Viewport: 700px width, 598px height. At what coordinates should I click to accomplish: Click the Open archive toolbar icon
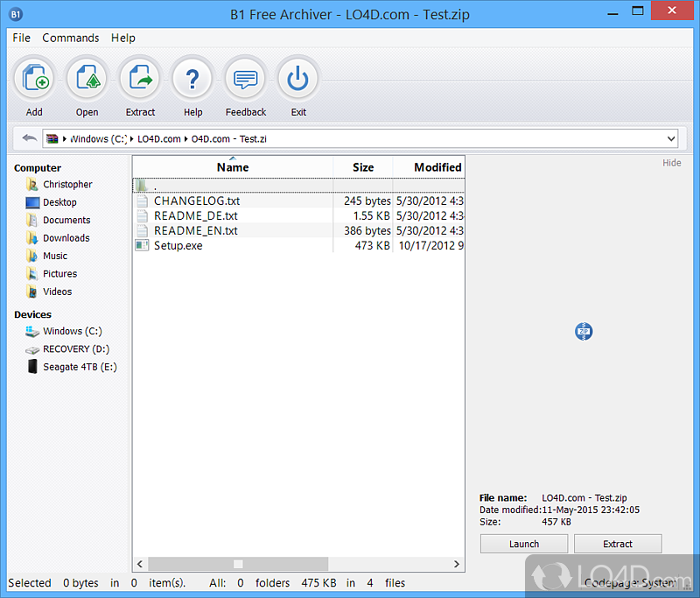click(x=87, y=79)
